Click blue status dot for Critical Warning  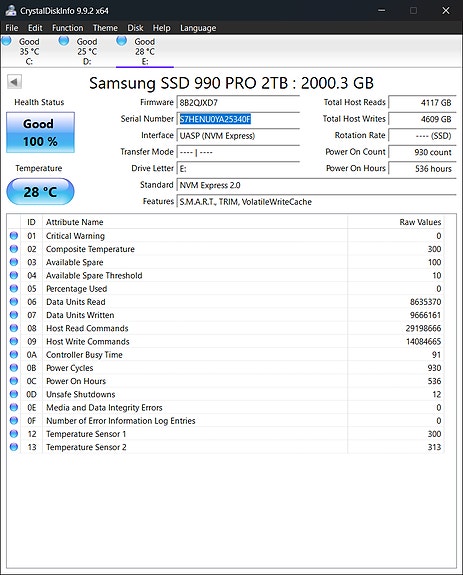click(x=14, y=236)
